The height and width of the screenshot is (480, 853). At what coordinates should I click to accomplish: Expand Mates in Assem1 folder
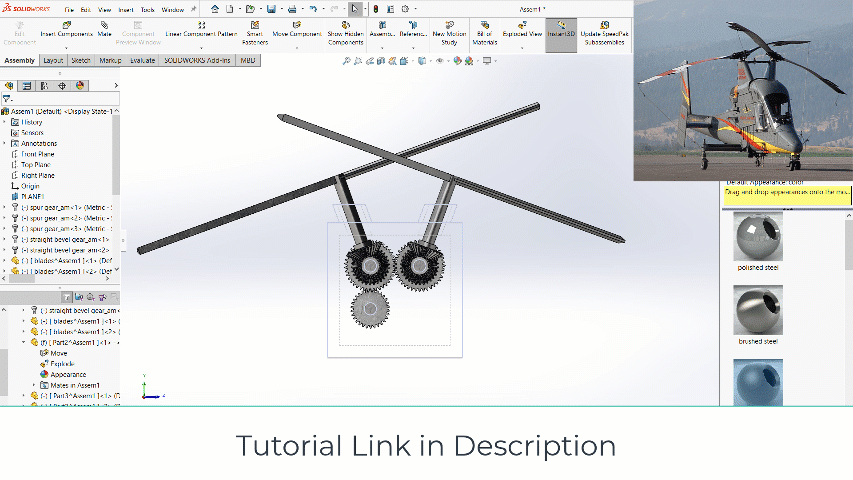34,385
